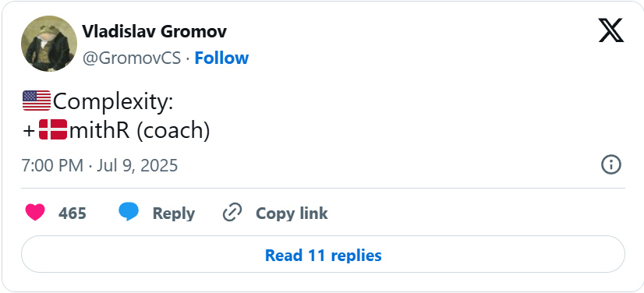This screenshot has width=644, height=293.
Task: Click the @GromovCS handle
Action: (132, 58)
